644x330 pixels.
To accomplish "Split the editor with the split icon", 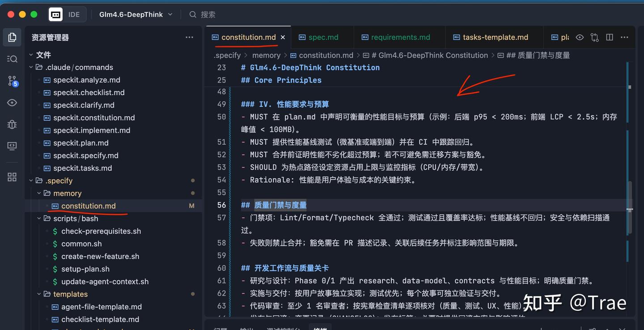I will click(610, 37).
